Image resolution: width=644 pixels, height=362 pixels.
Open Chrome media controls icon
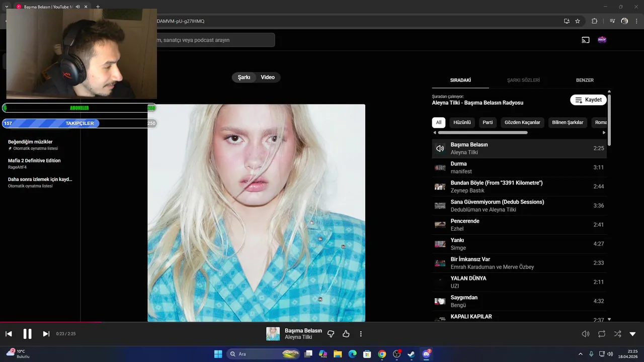(612, 21)
